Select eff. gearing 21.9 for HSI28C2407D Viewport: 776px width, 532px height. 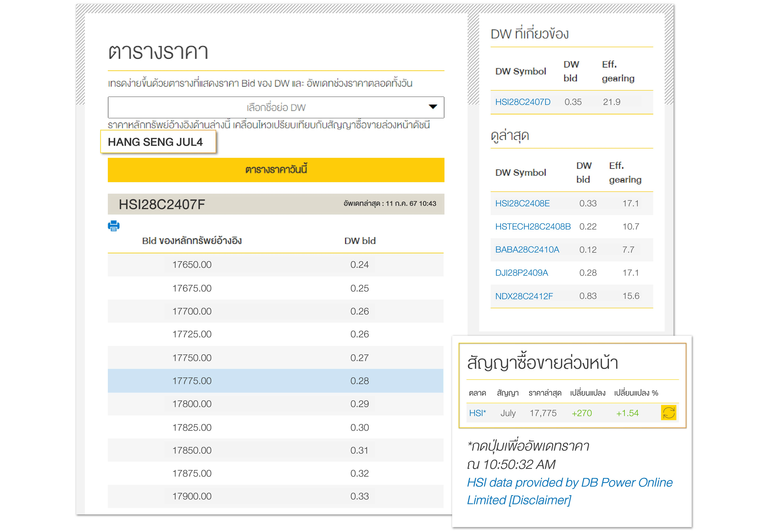611,102
